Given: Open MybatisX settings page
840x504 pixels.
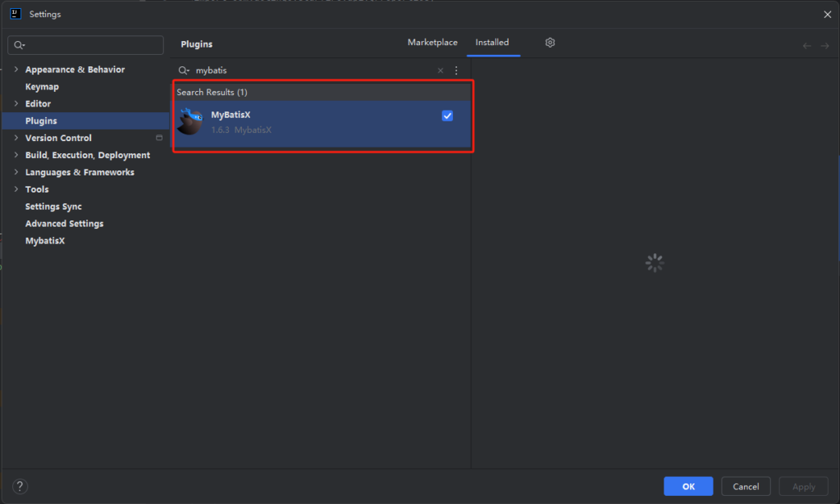Looking at the screenshot, I should pyautogui.click(x=45, y=241).
